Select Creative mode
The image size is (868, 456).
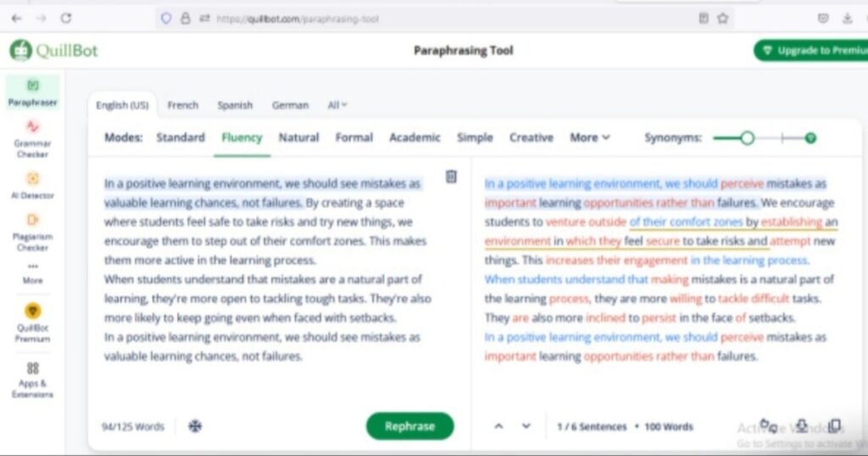pyautogui.click(x=531, y=138)
